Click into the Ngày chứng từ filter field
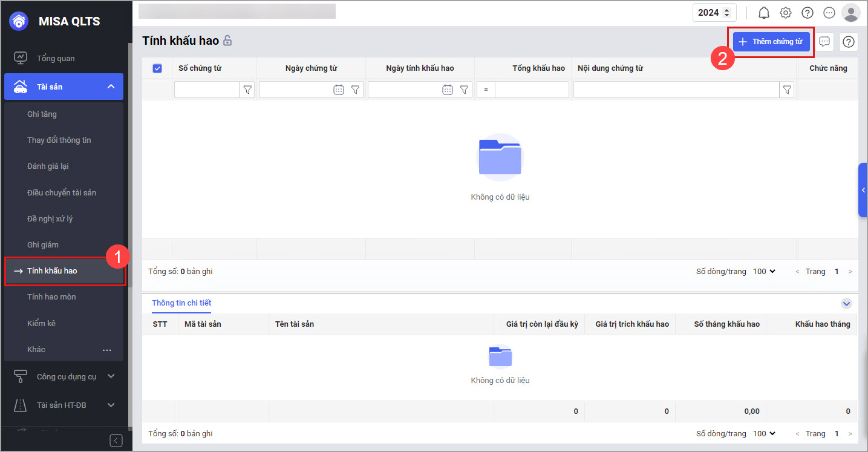The image size is (868, 452). (295, 90)
